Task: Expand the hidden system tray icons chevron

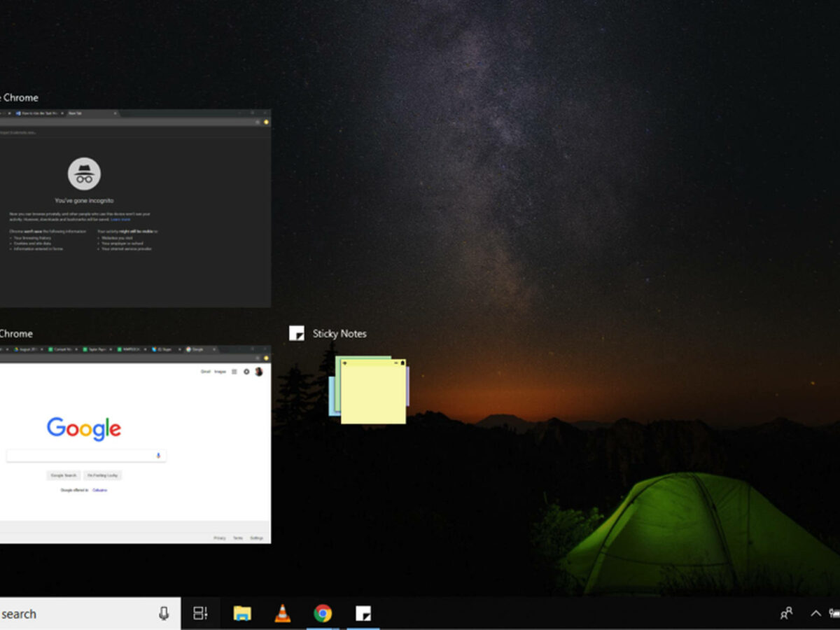Action: (815, 614)
